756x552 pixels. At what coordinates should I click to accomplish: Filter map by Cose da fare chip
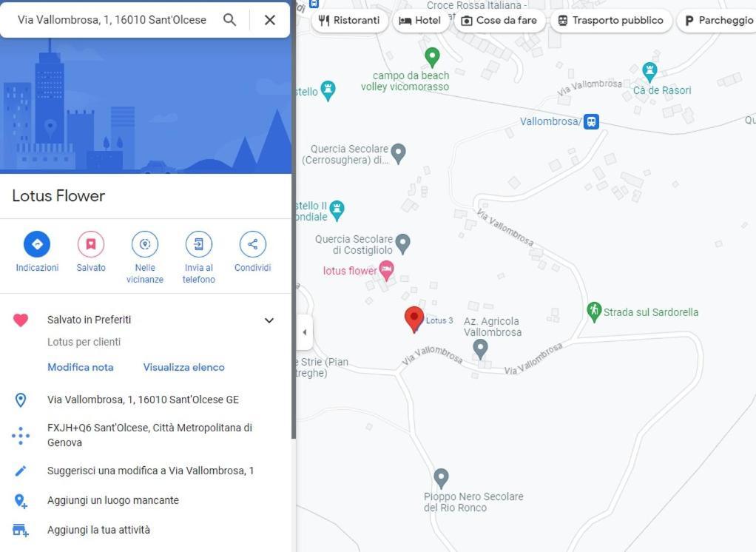[499, 21]
